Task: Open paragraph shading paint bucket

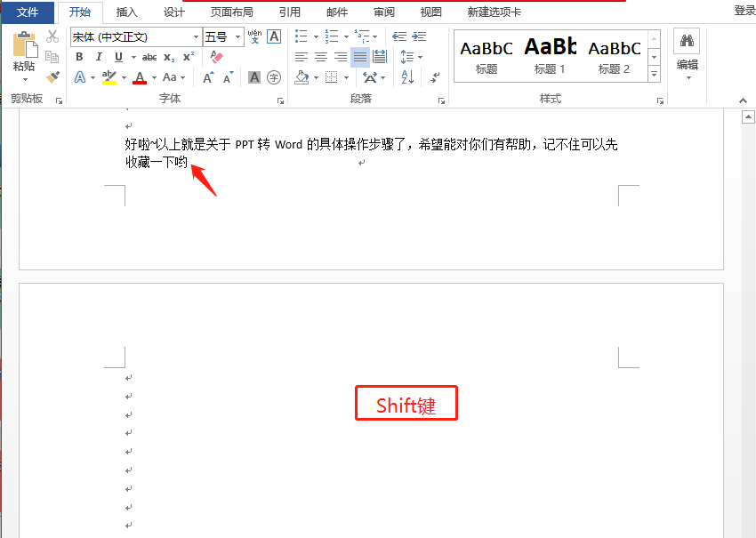Action: 302,77
